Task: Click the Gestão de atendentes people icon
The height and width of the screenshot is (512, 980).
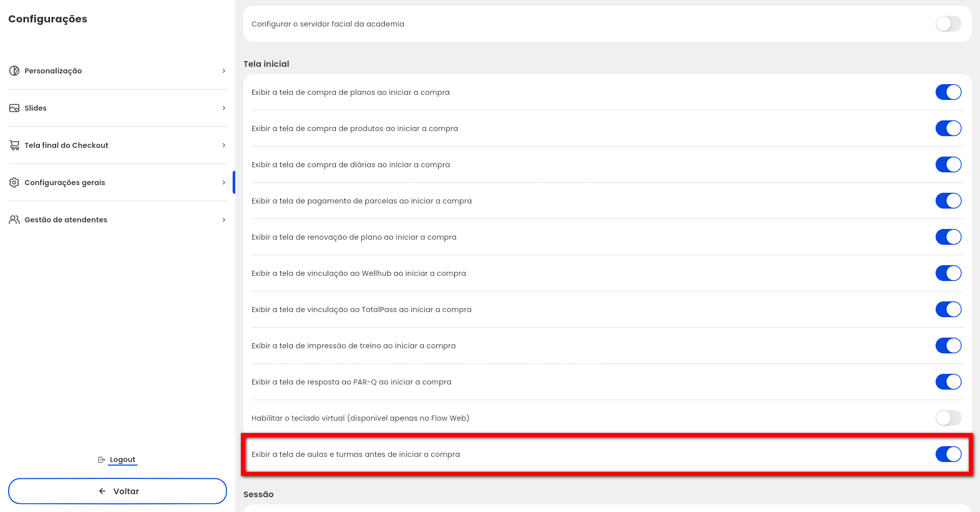Action: click(14, 220)
